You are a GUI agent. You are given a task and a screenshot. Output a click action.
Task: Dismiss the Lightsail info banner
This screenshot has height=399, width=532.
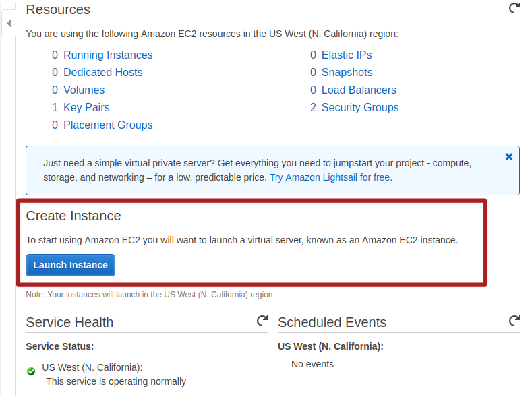pos(509,157)
